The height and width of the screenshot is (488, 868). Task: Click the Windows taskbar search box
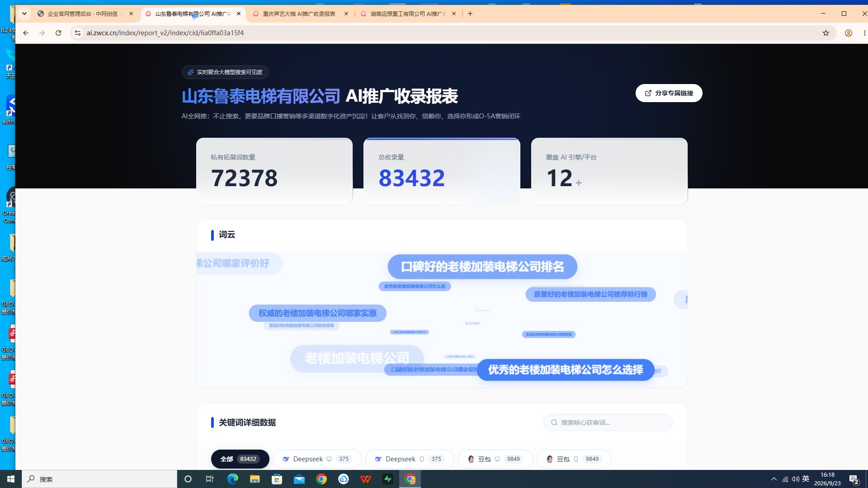(x=99, y=479)
